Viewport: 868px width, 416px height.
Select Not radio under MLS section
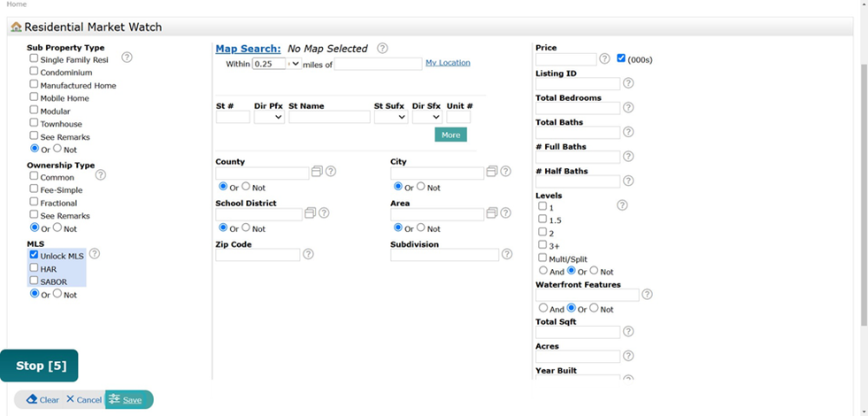[57, 294]
